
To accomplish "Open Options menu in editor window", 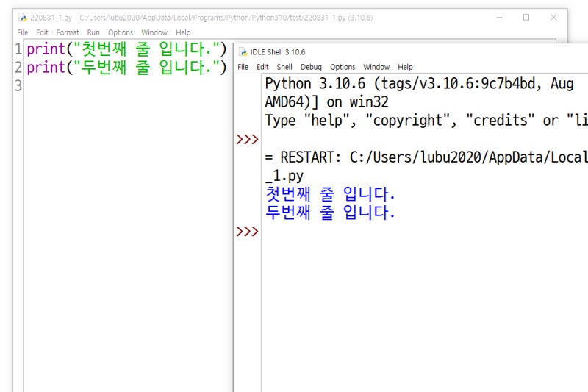I will 121,32.
